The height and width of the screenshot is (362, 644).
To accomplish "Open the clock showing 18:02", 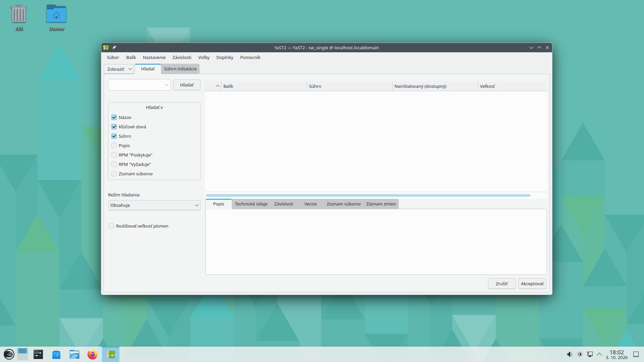I will point(616,355).
